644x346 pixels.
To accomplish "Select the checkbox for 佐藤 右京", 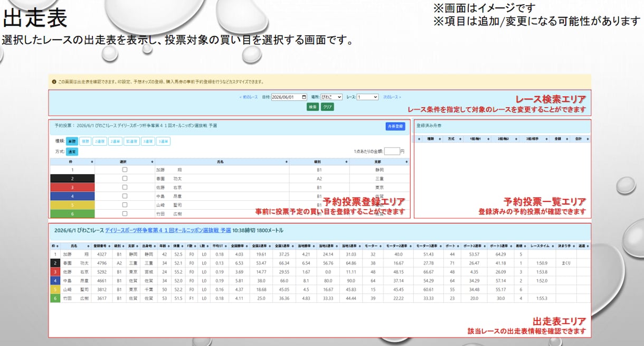I will pos(125,187).
